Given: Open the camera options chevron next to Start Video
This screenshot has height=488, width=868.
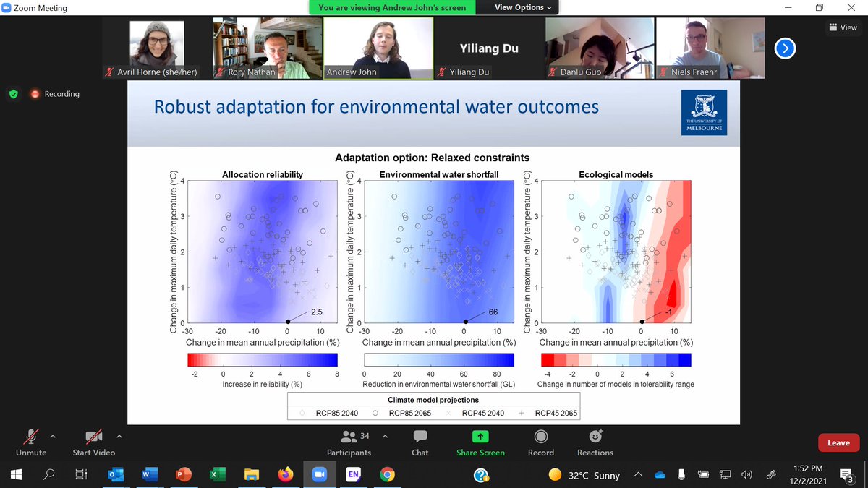Looking at the screenshot, I should coord(119,437).
